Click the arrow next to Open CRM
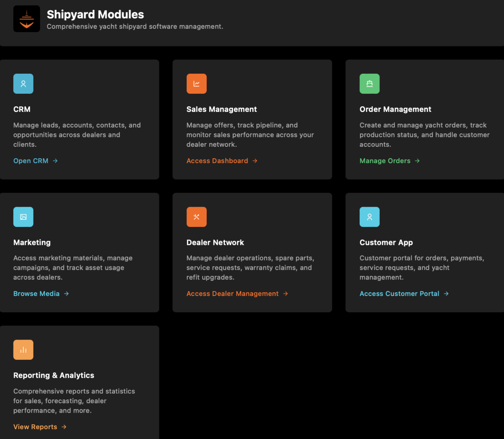The width and height of the screenshot is (504, 439). tap(55, 161)
